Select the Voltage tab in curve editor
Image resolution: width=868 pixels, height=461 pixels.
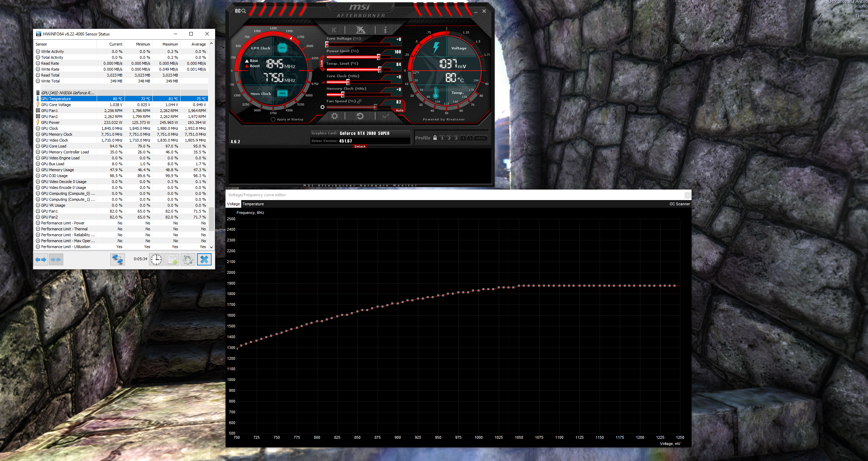coord(233,204)
